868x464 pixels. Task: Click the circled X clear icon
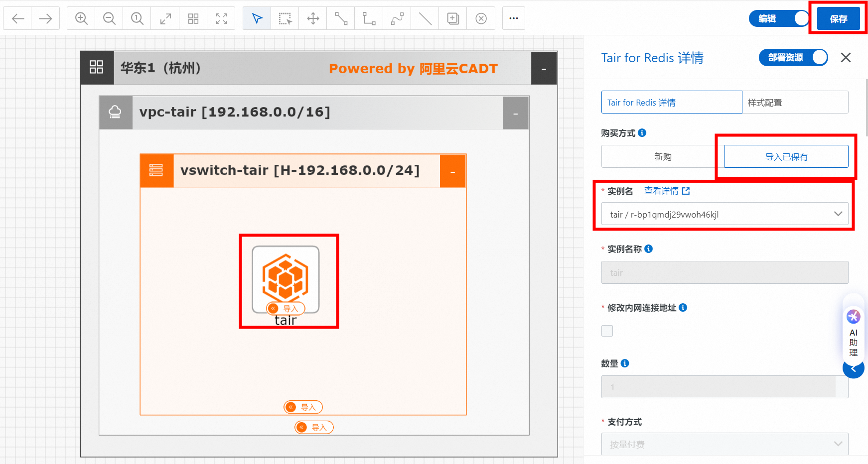tap(481, 19)
